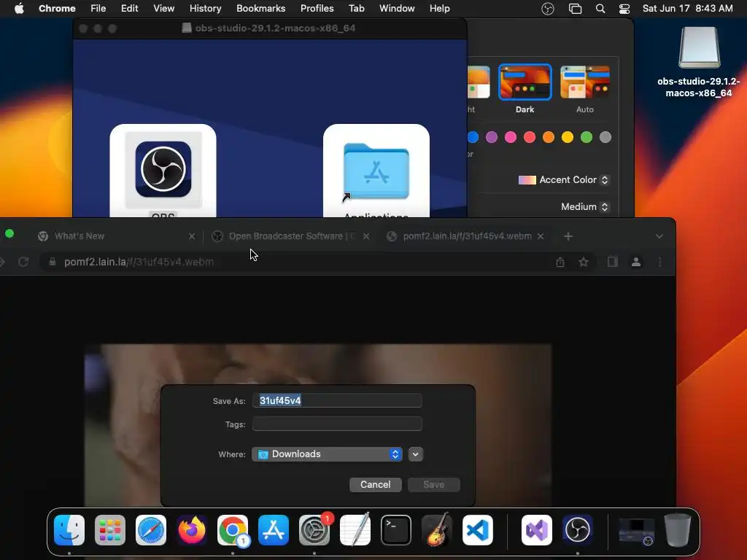Choose blue accent color
The image size is (747, 560).
tap(473, 137)
